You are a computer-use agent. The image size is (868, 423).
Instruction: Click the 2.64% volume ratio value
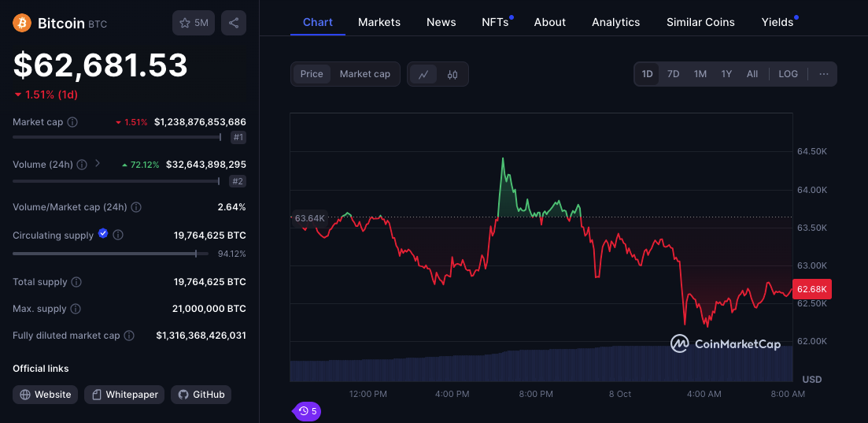point(231,207)
